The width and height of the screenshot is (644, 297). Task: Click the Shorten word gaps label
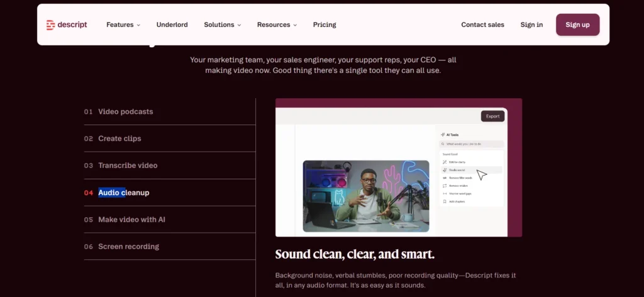coord(460,193)
